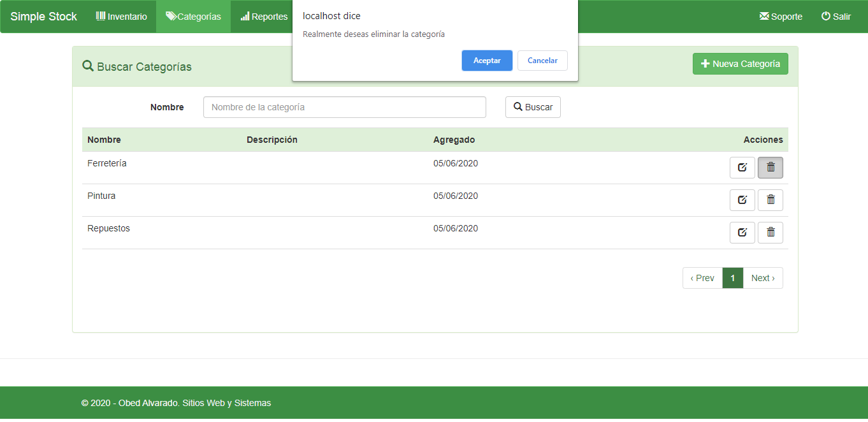
Task: Click the Acciones column header
Action: click(x=763, y=140)
